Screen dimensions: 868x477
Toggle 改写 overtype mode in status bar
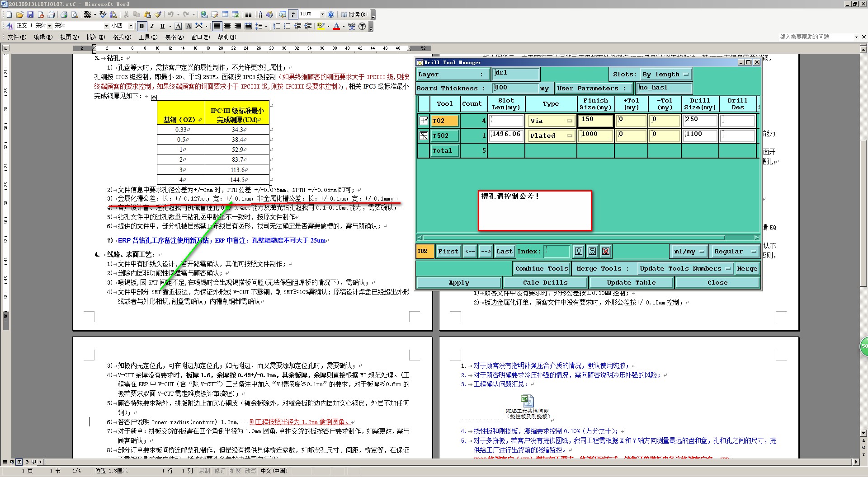250,471
